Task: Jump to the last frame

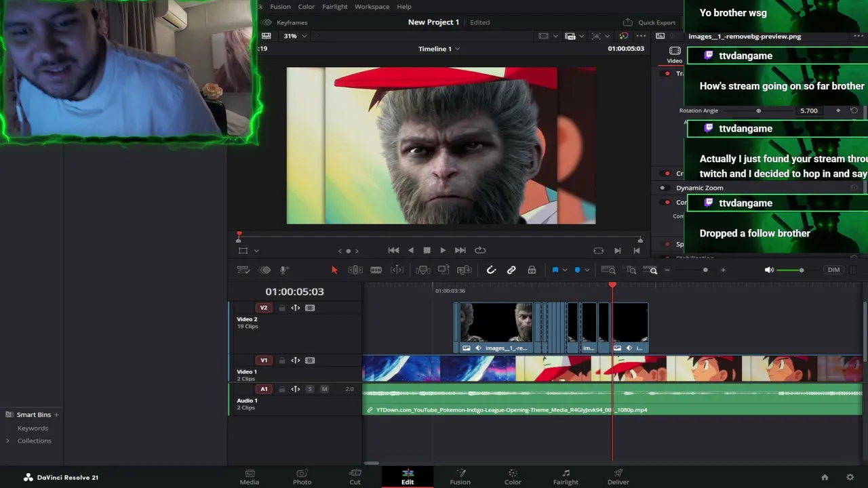Action: click(460, 250)
